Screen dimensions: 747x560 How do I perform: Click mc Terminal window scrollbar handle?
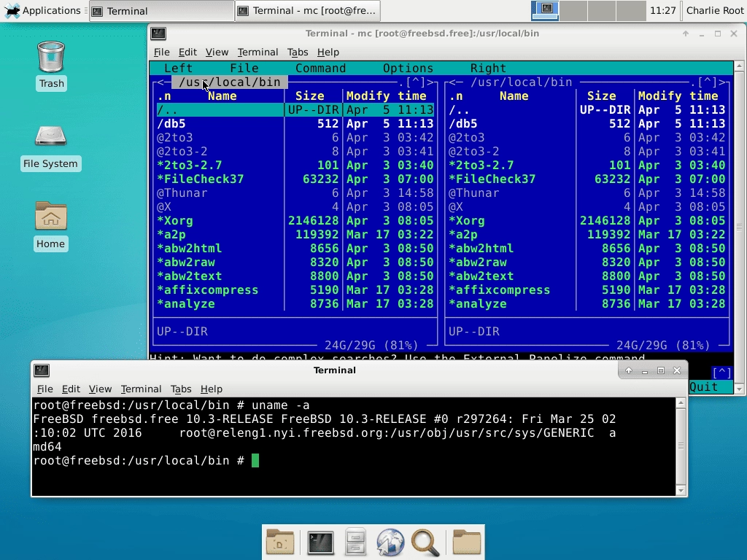click(x=739, y=227)
